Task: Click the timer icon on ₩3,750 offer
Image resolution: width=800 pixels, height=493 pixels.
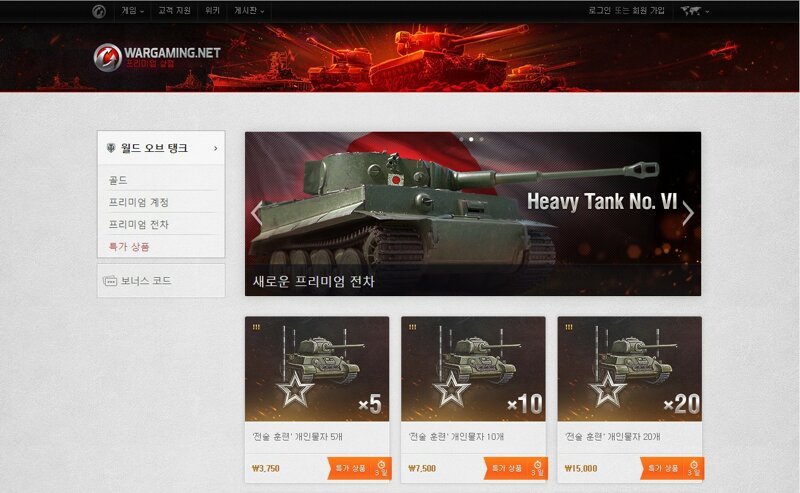Action: click(x=381, y=465)
